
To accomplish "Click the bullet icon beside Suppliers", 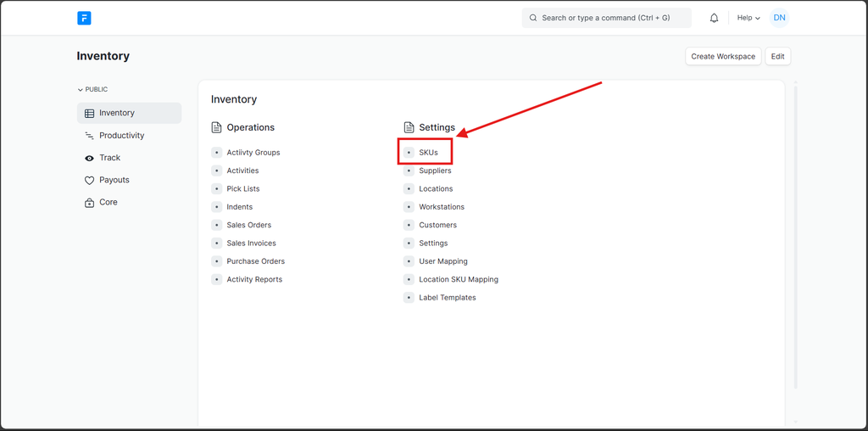I will (409, 171).
